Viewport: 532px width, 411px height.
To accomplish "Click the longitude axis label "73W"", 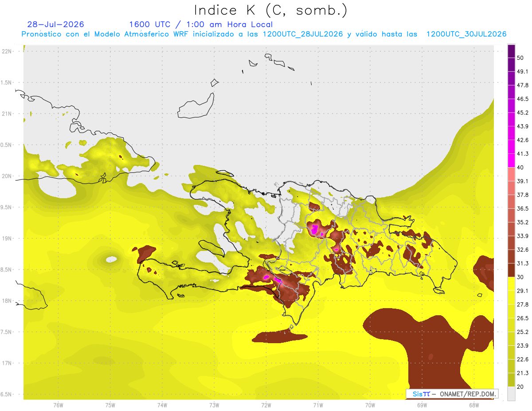I will pos(214,405).
